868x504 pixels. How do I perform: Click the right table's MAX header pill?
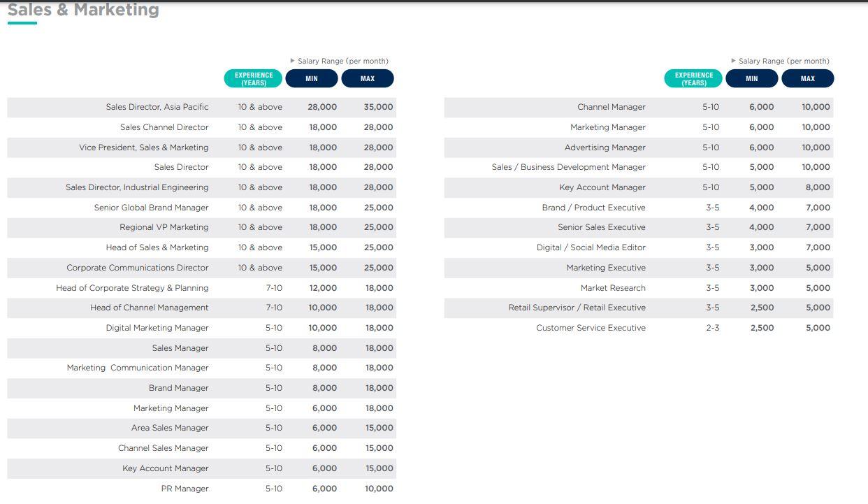pyautogui.click(x=808, y=79)
